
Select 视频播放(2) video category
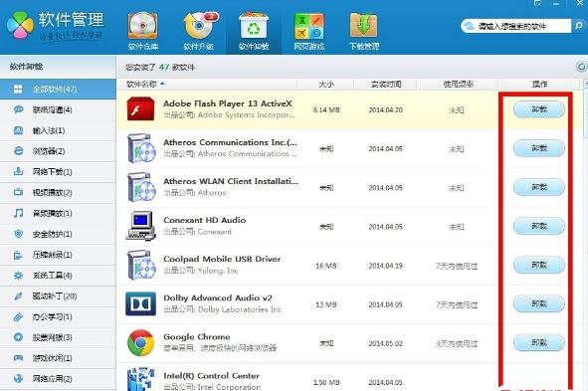tap(58, 193)
